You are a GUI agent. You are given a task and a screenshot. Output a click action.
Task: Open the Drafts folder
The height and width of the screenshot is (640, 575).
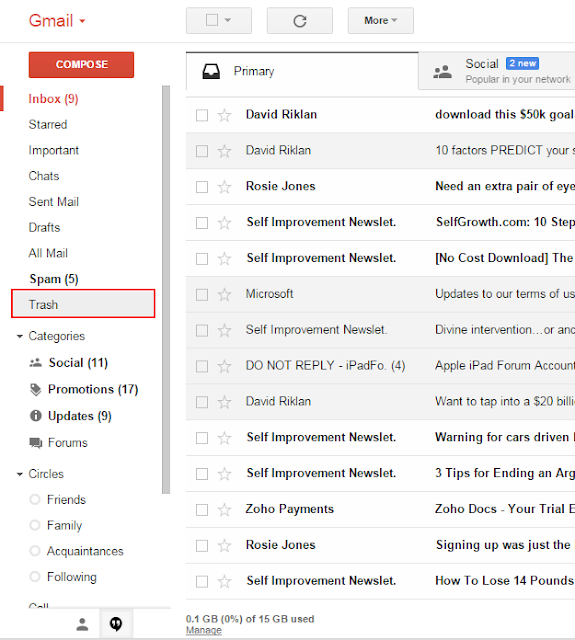click(44, 227)
